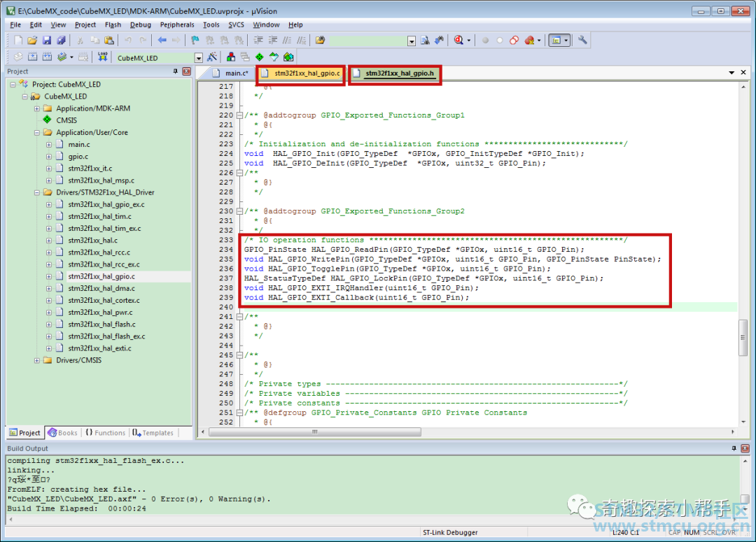Open the Peripherals menu
Viewport: 756px width, 542px height.
click(x=177, y=24)
